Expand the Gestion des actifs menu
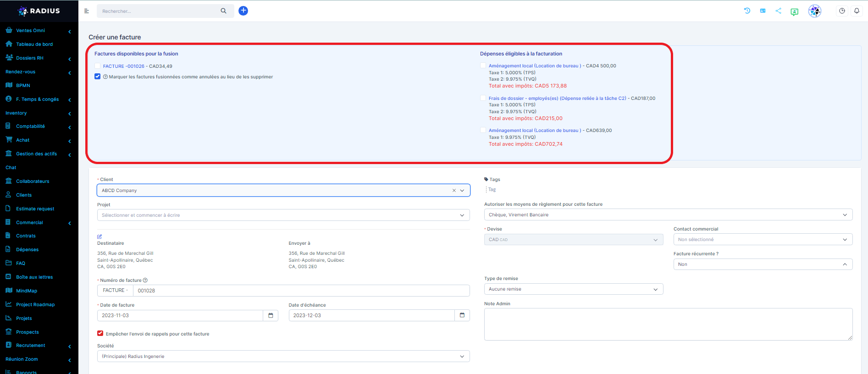The width and height of the screenshot is (868, 374). [x=39, y=154]
